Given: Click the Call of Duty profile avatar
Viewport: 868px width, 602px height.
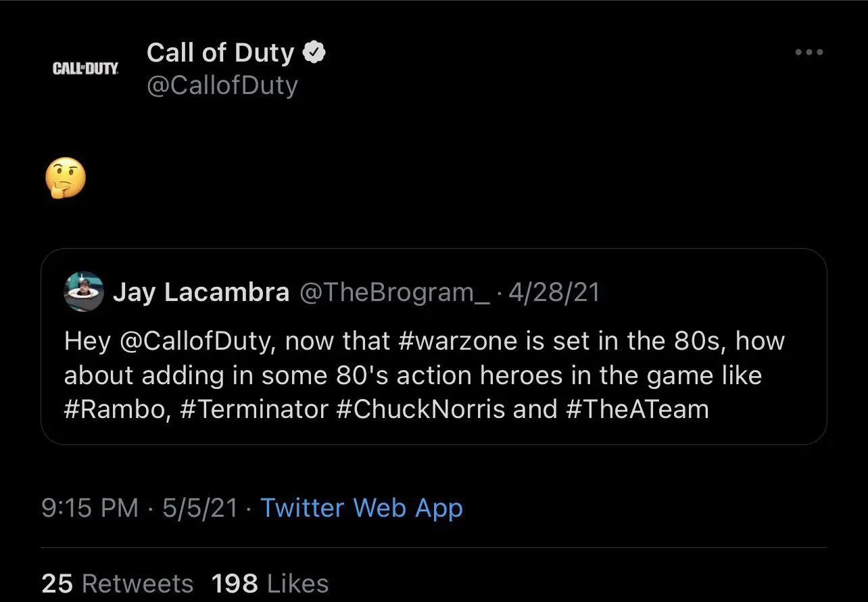Looking at the screenshot, I should click(85, 68).
